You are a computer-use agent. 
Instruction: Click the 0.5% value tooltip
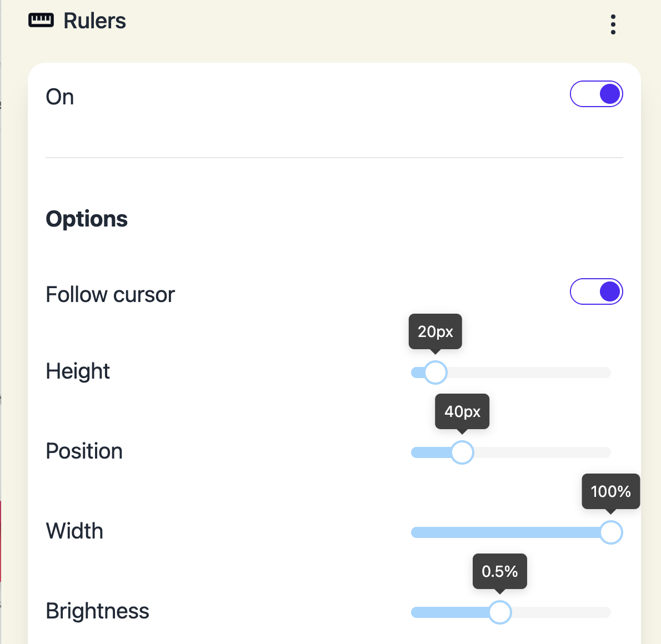[x=499, y=571]
